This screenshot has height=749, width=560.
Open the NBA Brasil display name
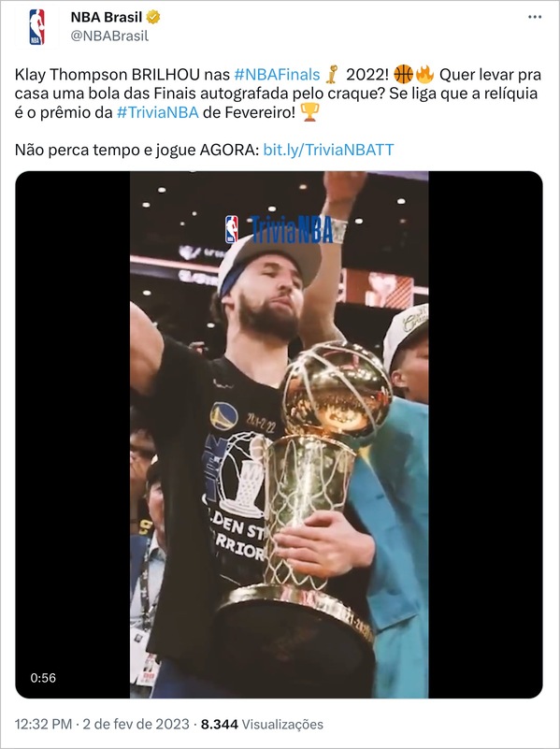coord(107,17)
